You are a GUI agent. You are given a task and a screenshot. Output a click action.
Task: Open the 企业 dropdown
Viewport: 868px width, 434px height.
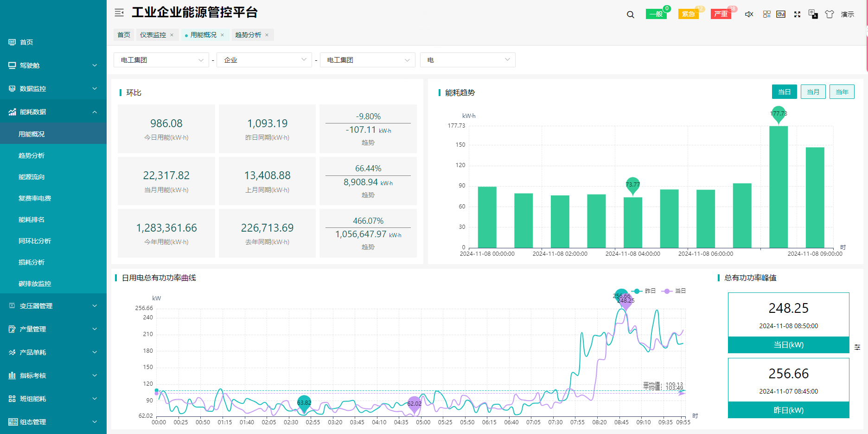[264, 60]
